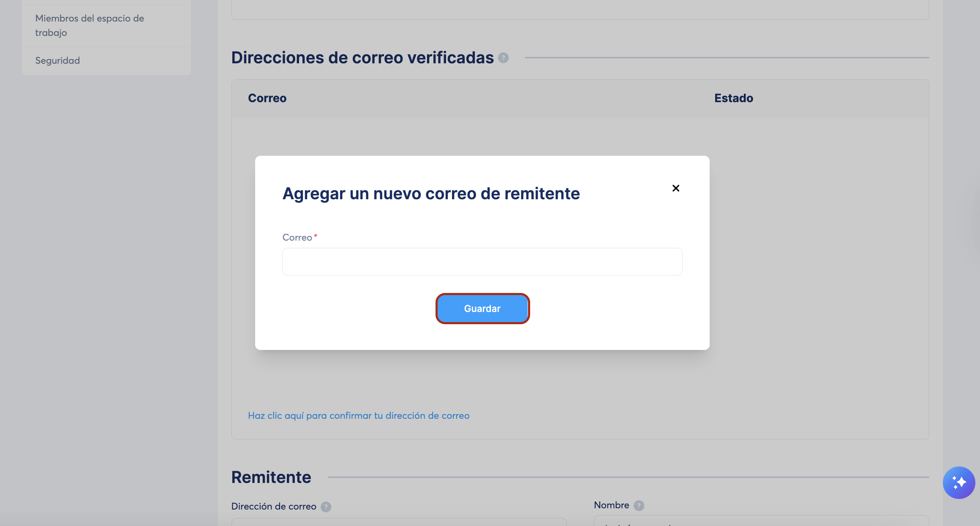The height and width of the screenshot is (526, 980).
Task: Click help icon next to Dirección de correo
Action: pyautogui.click(x=326, y=507)
